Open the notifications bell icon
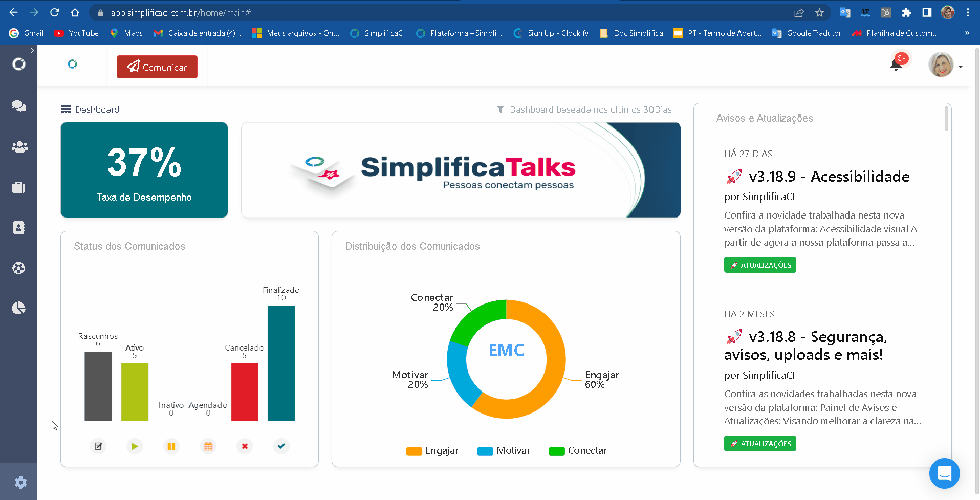 (x=896, y=65)
